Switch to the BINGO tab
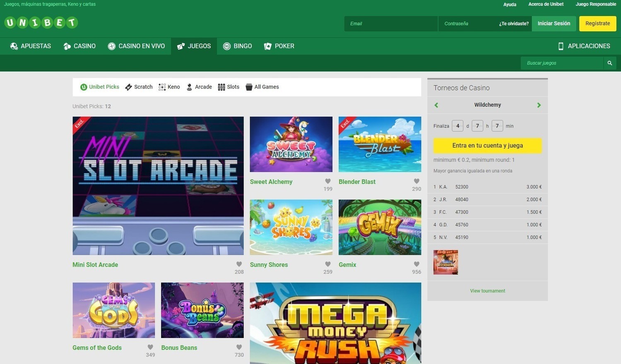 (x=238, y=46)
